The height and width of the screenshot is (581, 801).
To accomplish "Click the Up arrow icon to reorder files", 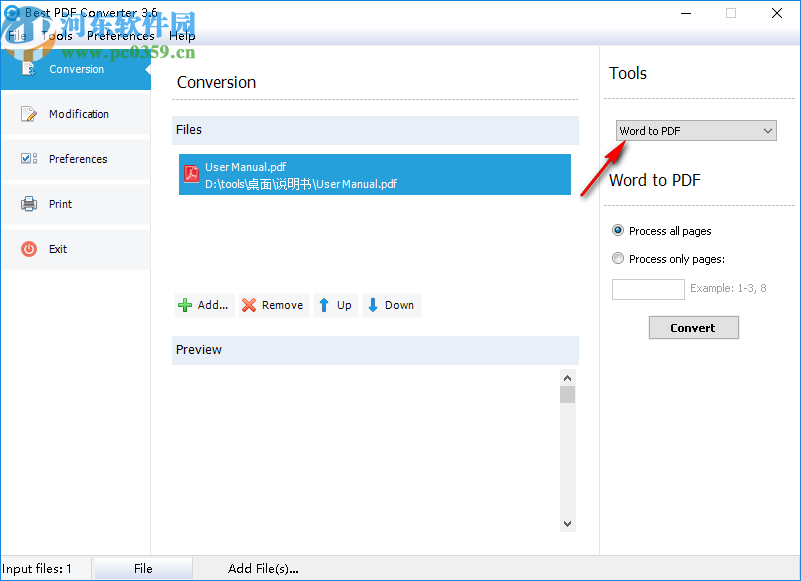I will tap(323, 304).
